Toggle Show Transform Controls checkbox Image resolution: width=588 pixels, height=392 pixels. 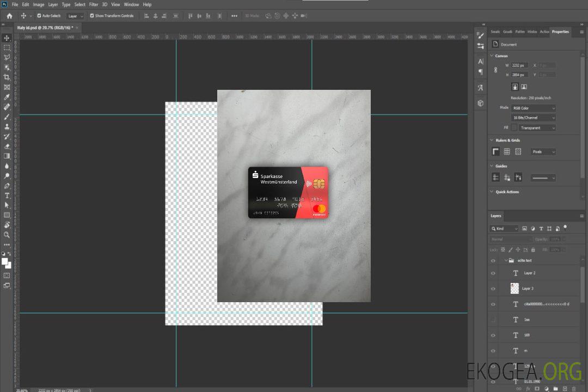(92, 16)
